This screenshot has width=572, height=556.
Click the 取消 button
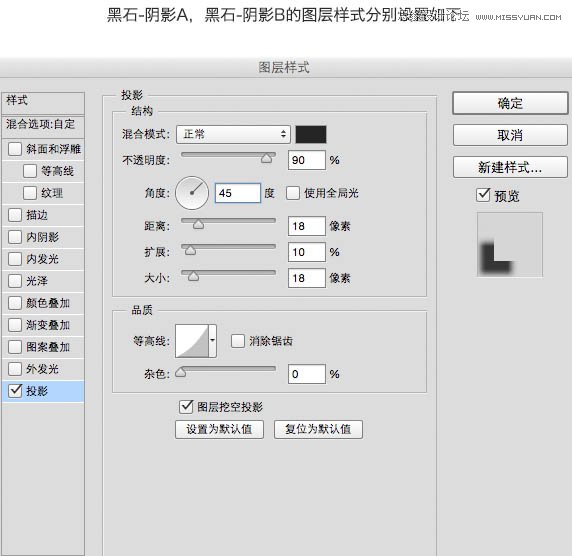coord(510,135)
